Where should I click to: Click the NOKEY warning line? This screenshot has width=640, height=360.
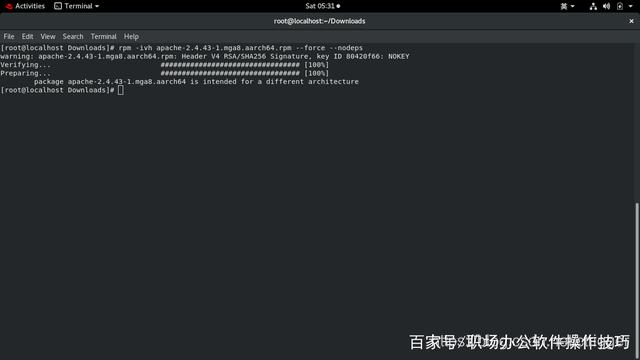(x=204, y=56)
